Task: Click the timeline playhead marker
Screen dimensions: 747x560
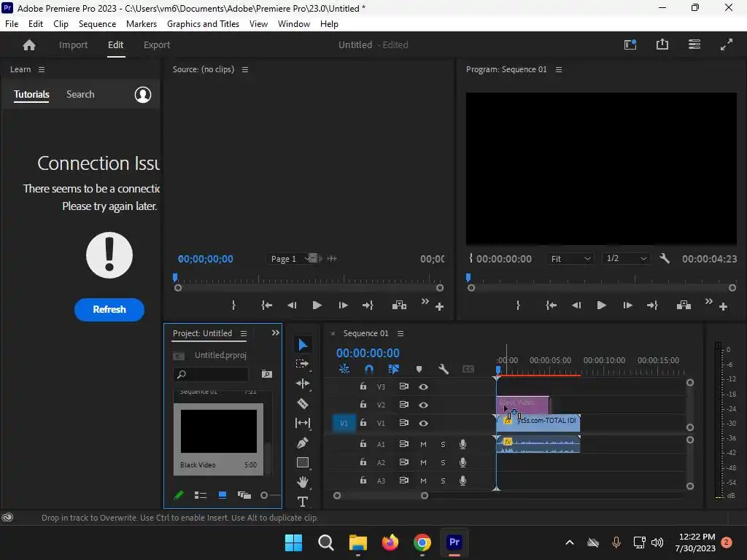Action: (x=498, y=370)
